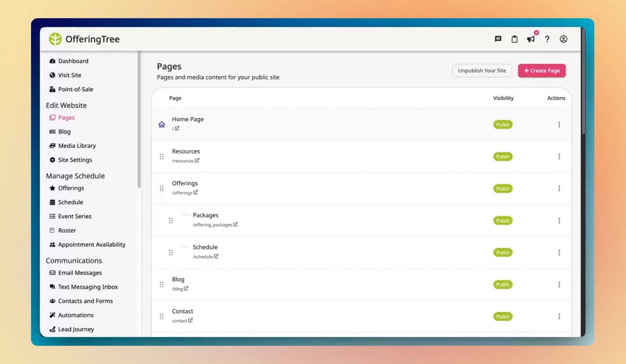Open external link icon next to /resources

[x=197, y=160]
